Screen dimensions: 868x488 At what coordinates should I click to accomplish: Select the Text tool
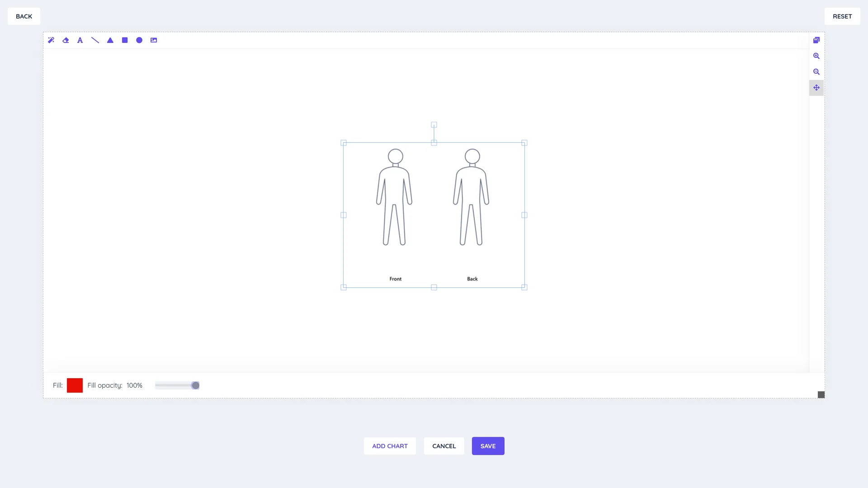80,40
